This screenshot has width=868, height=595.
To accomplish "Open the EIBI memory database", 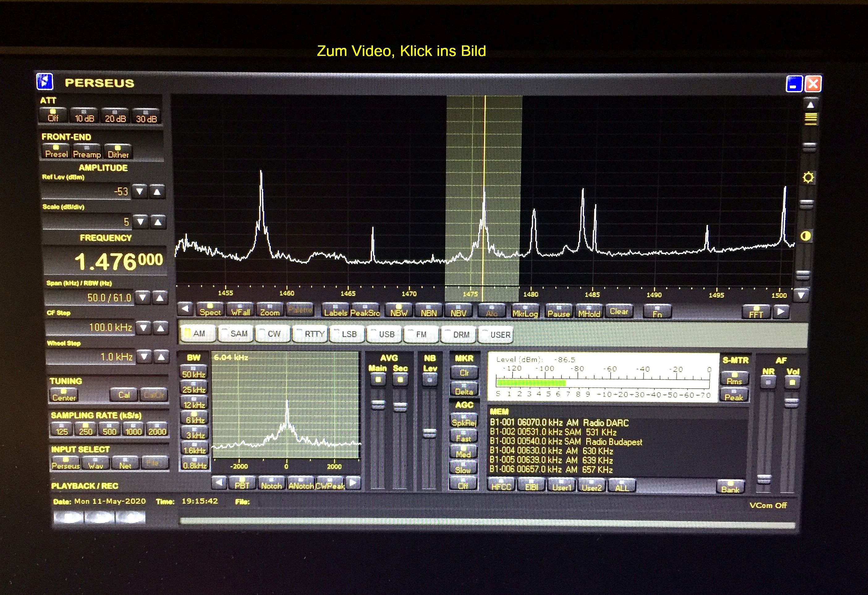I will 531,485.
